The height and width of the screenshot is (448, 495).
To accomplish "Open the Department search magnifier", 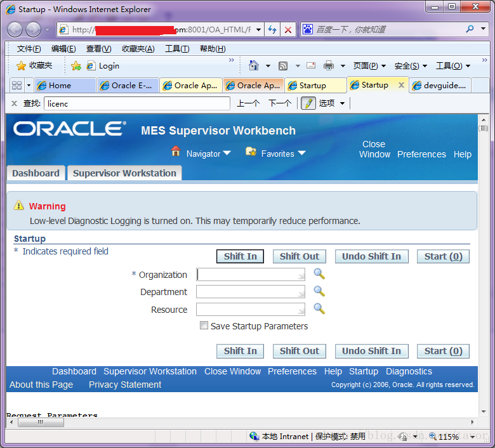I will coord(319,291).
